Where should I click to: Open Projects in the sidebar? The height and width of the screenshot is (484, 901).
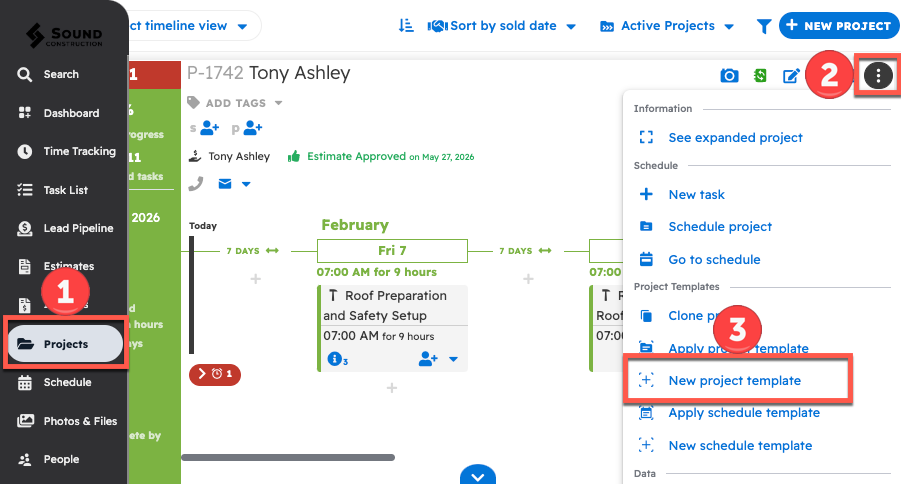pyautogui.click(x=65, y=344)
